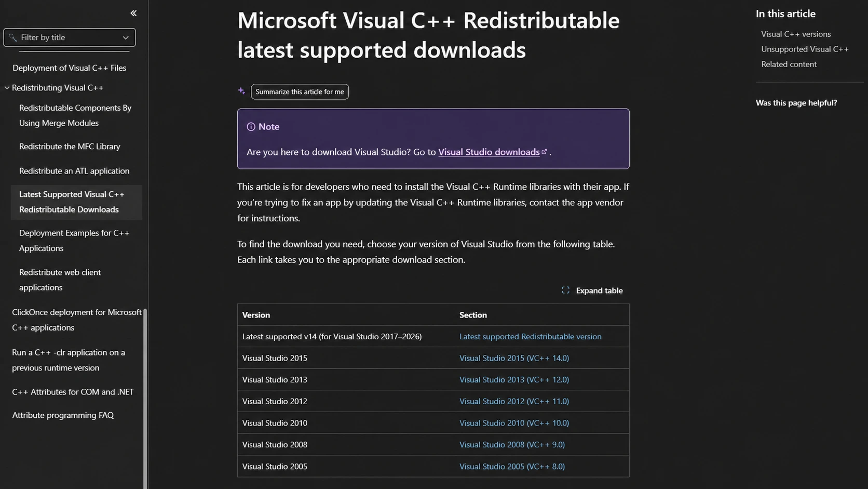
Task: Click the 'Visual Studio 2008' version cell
Action: click(275, 445)
